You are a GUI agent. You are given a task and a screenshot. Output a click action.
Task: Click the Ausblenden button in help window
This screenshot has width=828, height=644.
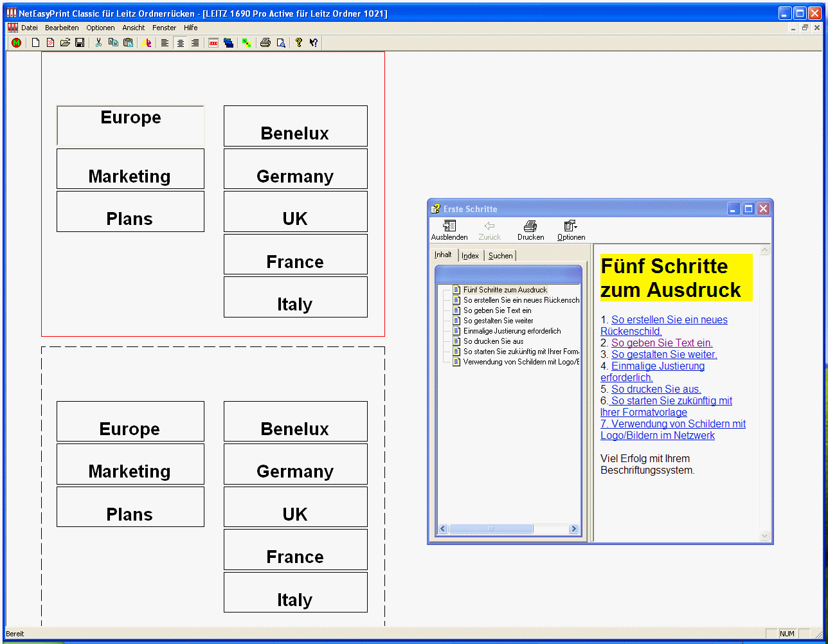tap(449, 230)
